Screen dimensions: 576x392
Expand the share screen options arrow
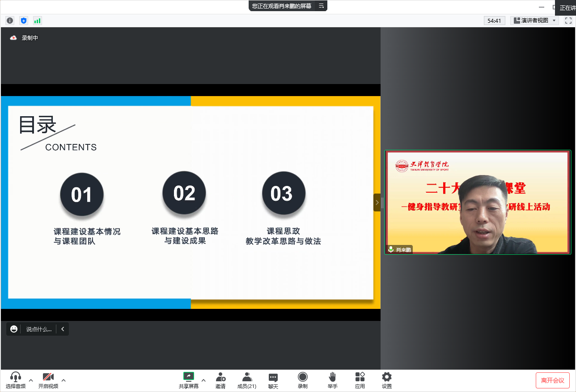203,380
